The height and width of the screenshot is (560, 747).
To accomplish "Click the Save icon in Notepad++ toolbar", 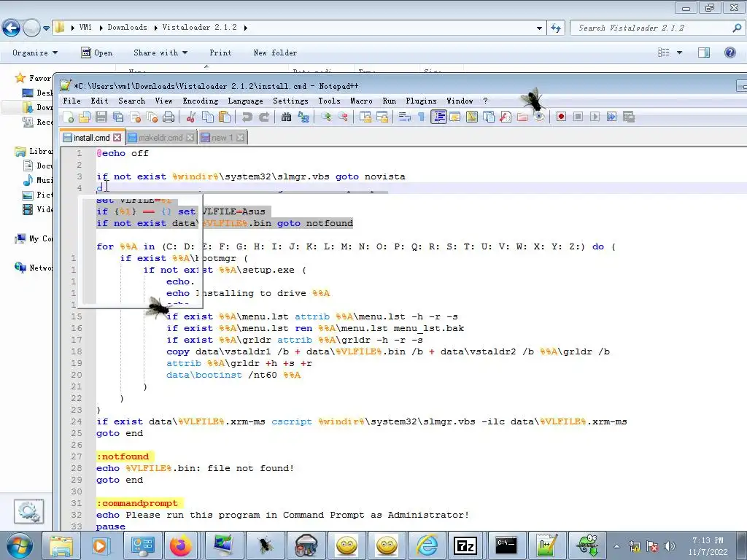I will tap(101, 117).
